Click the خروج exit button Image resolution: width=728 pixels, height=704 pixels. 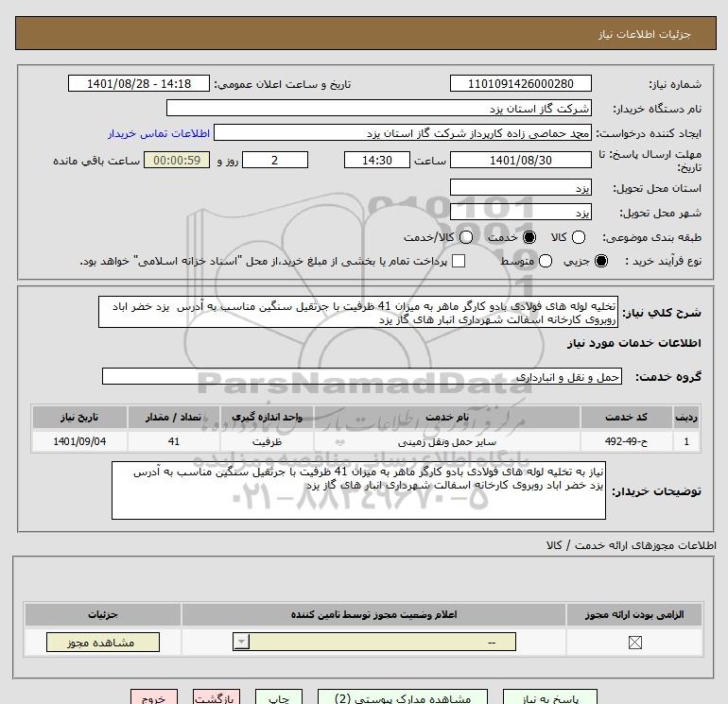[x=154, y=698]
